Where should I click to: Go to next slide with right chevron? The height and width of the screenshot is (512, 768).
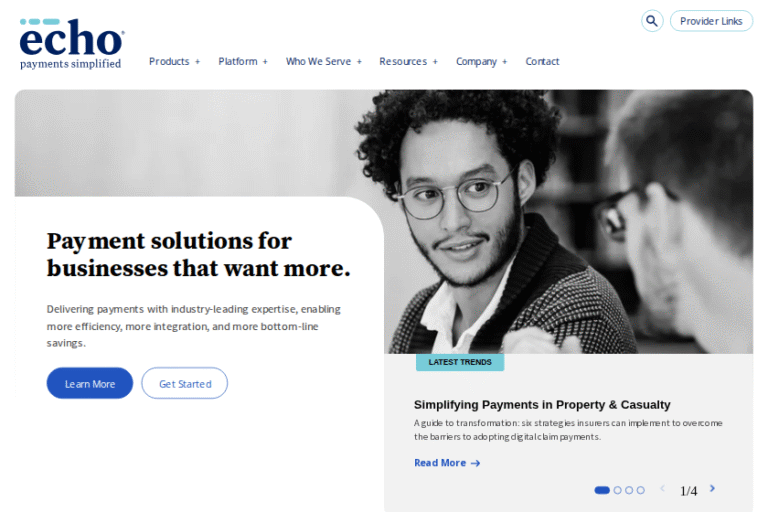click(712, 488)
